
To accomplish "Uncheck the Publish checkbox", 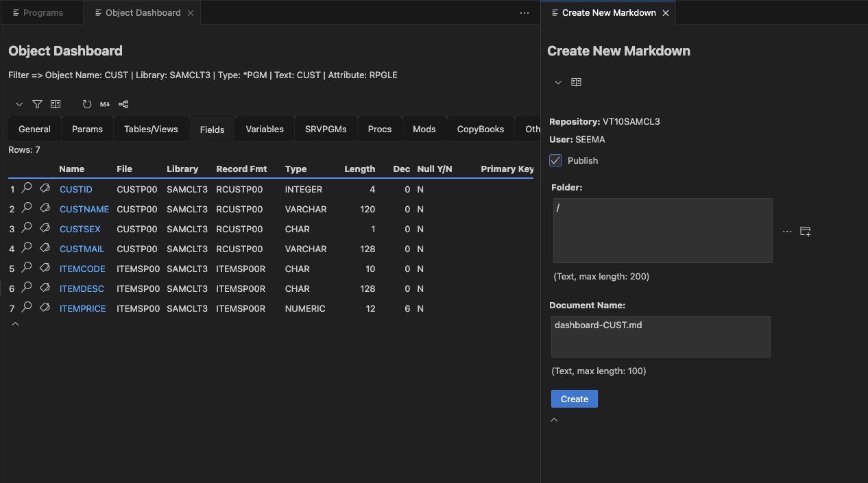I will point(556,160).
